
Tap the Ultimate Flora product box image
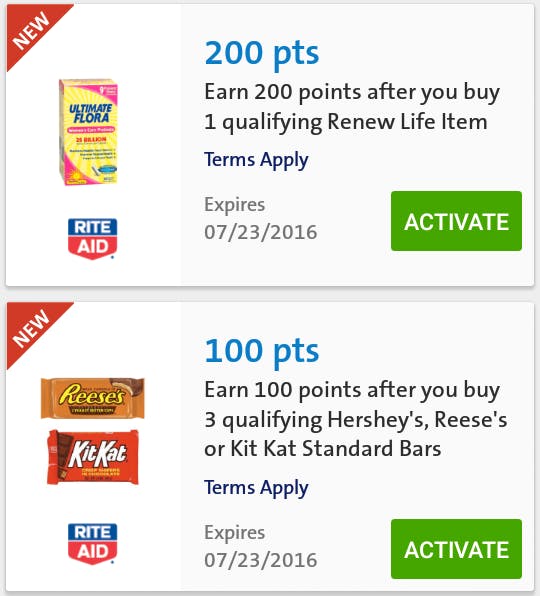click(x=89, y=132)
